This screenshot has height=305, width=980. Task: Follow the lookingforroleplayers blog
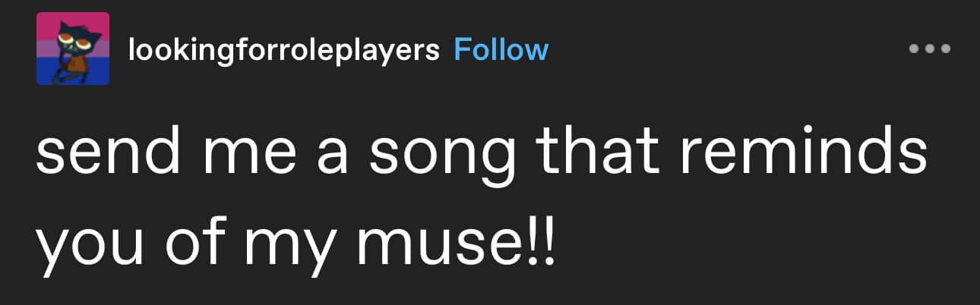[501, 49]
